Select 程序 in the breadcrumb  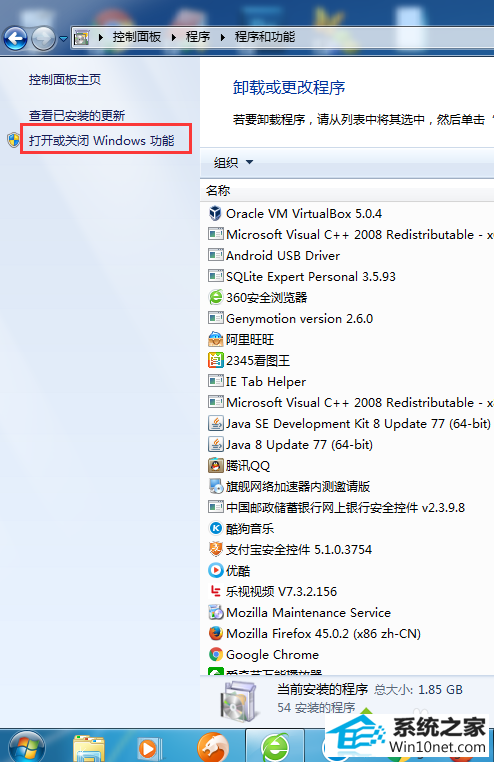pos(198,37)
